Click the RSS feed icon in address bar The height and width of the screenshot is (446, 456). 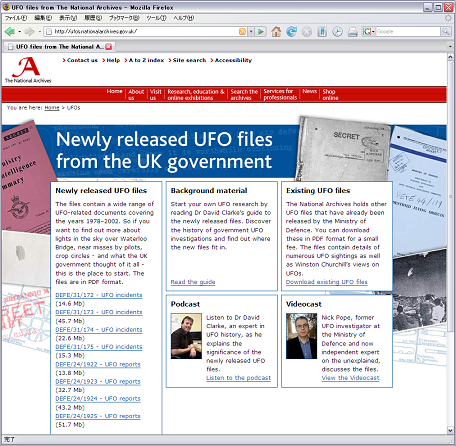242,32
